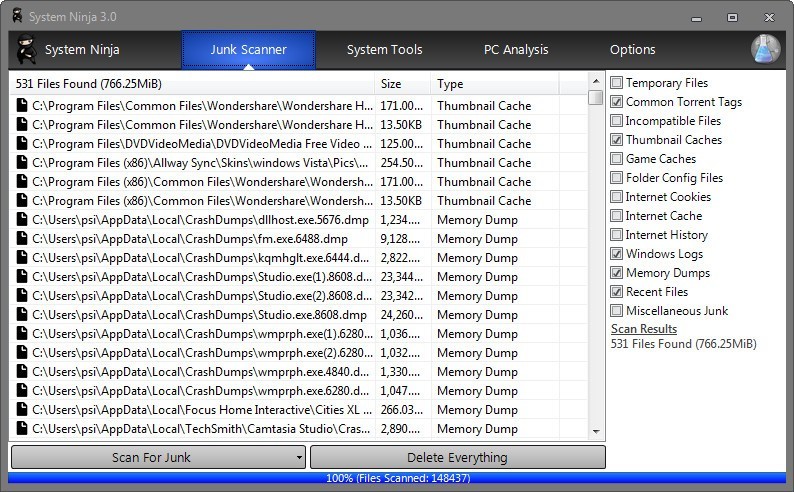The width and height of the screenshot is (794, 492).
Task: Sort list by the Size column header
Action: pyautogui.click(x=403, y=84)
